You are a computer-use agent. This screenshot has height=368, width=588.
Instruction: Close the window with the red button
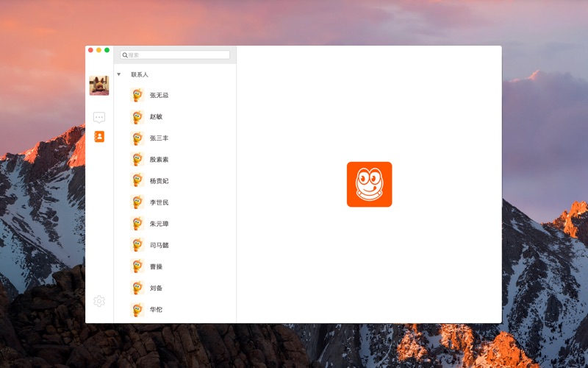pos(90,50)
